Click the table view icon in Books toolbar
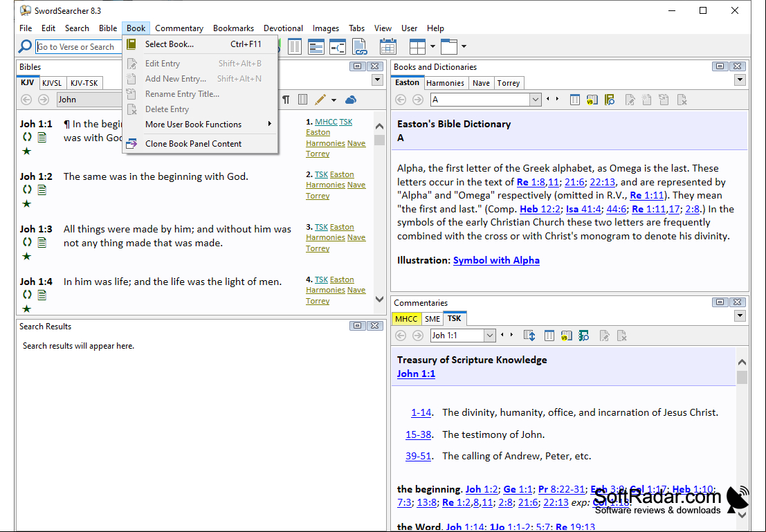Viewport: 766px width, 532px height. 575,100
